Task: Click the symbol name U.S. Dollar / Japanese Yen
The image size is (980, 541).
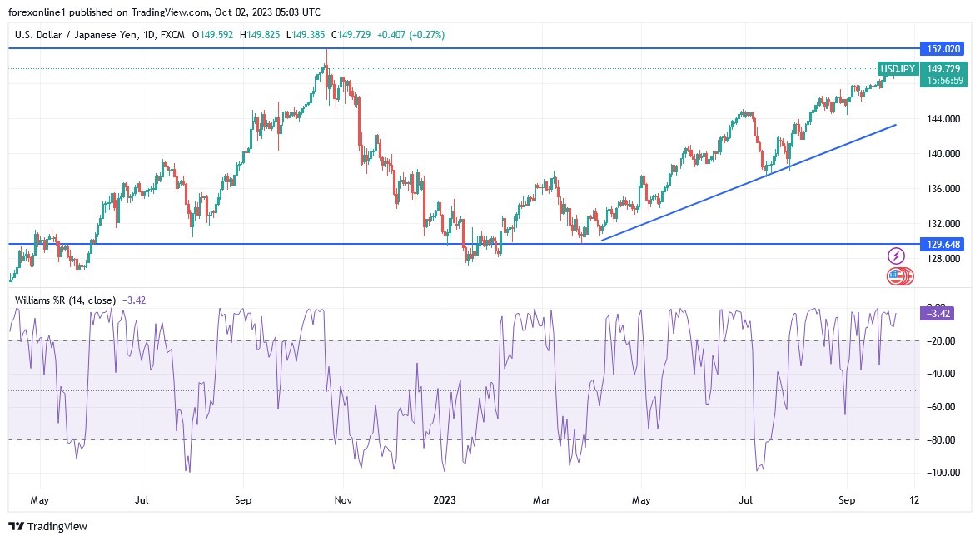Action: pos(78,35)
